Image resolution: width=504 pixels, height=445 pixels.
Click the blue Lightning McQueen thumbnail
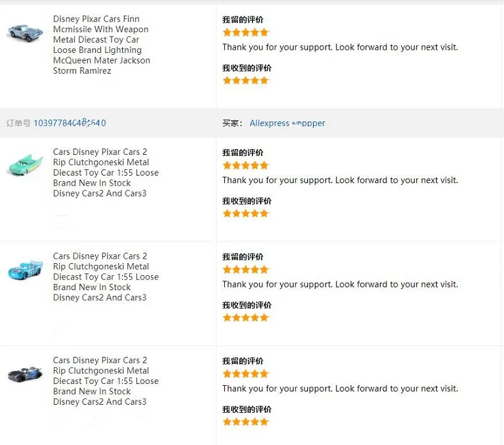[25, 269]
